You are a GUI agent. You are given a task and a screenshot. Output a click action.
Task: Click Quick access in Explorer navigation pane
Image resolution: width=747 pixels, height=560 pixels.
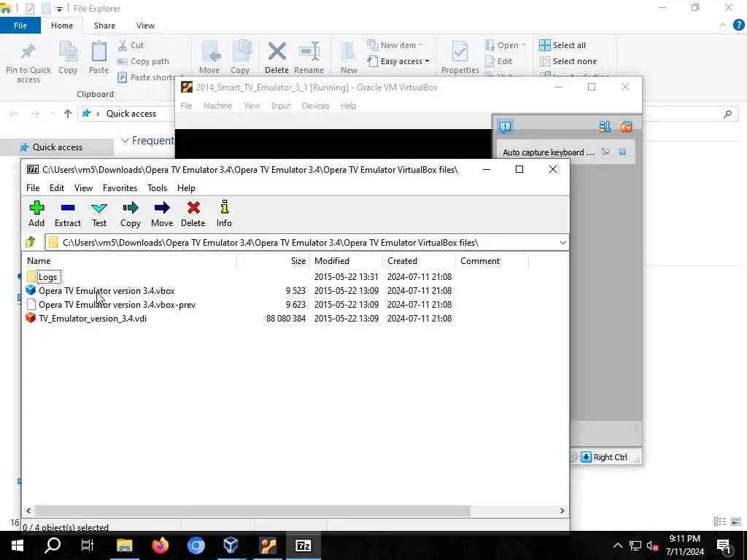point(57,147)
